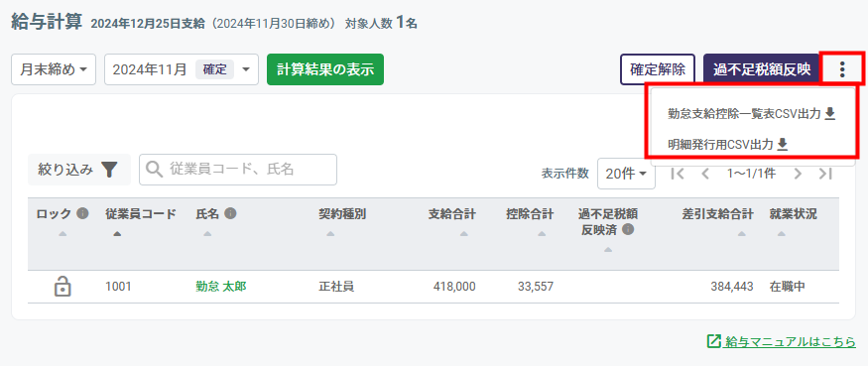Screen dimensions: 868x366
Task: Sort by 差引支給合計 column arrow
Action: point(741,234)
